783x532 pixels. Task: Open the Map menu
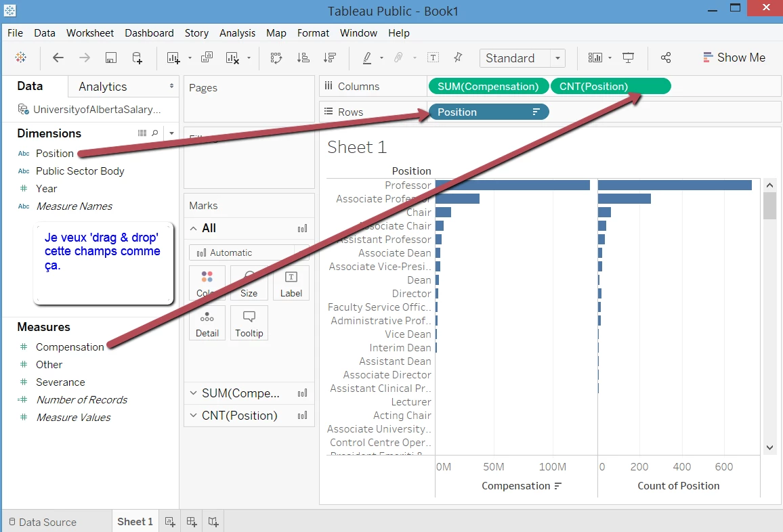tap(276, 33)
